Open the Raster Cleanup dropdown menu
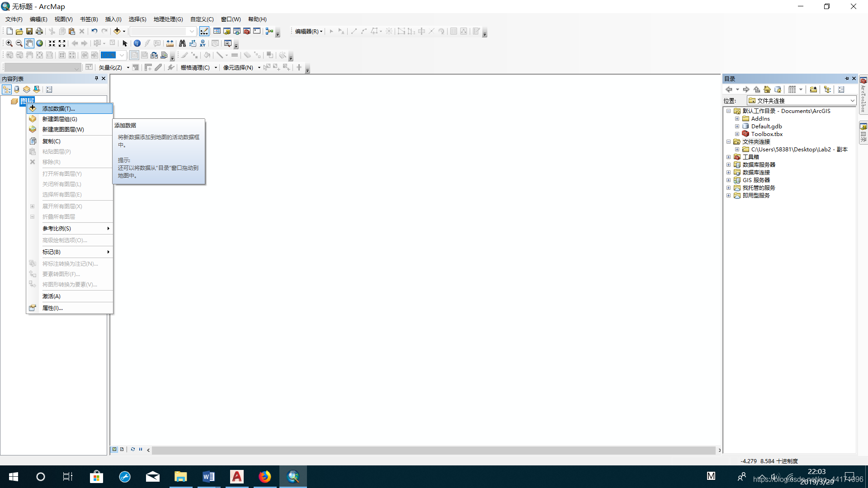The height and width of the screenshot is (488, 868). click(x=199, y=67)
